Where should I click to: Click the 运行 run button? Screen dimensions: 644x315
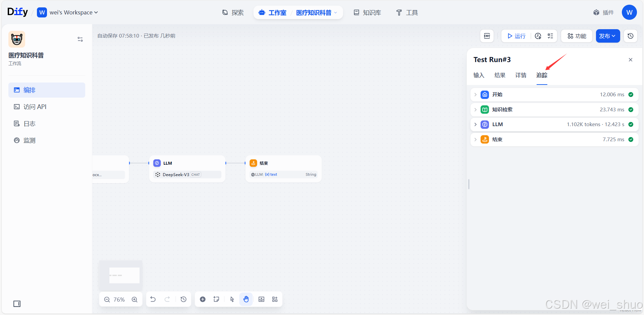516,36
